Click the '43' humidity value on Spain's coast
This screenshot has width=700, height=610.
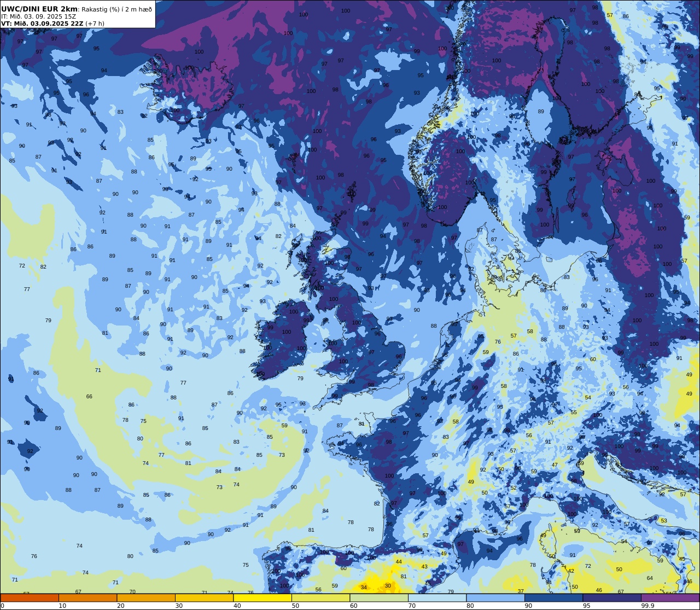424,566
